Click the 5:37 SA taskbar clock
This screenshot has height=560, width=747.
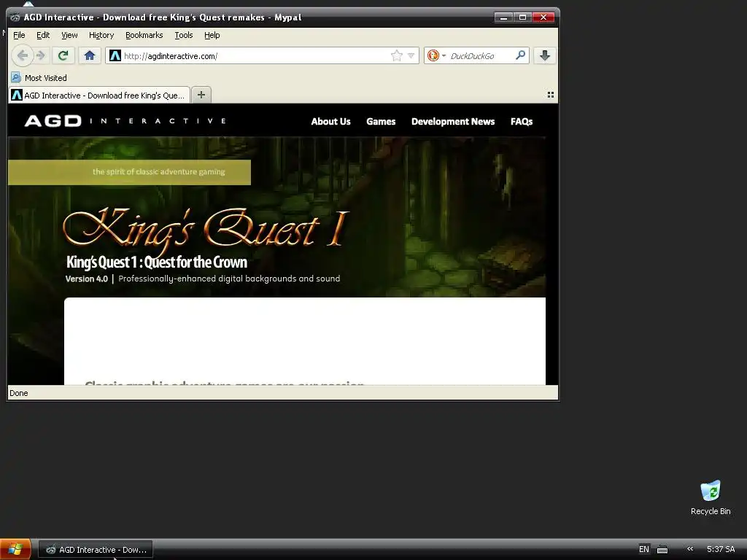(x=721, y=549)
